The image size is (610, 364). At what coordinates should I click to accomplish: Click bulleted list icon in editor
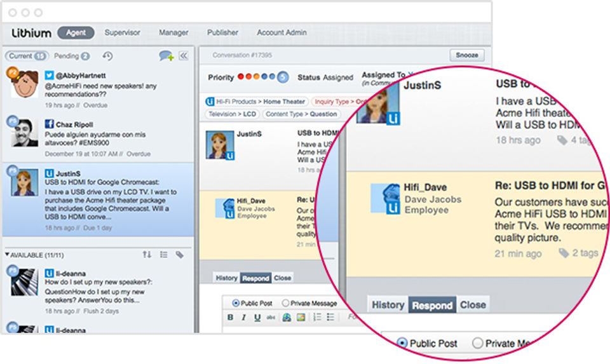pos(330,318)
